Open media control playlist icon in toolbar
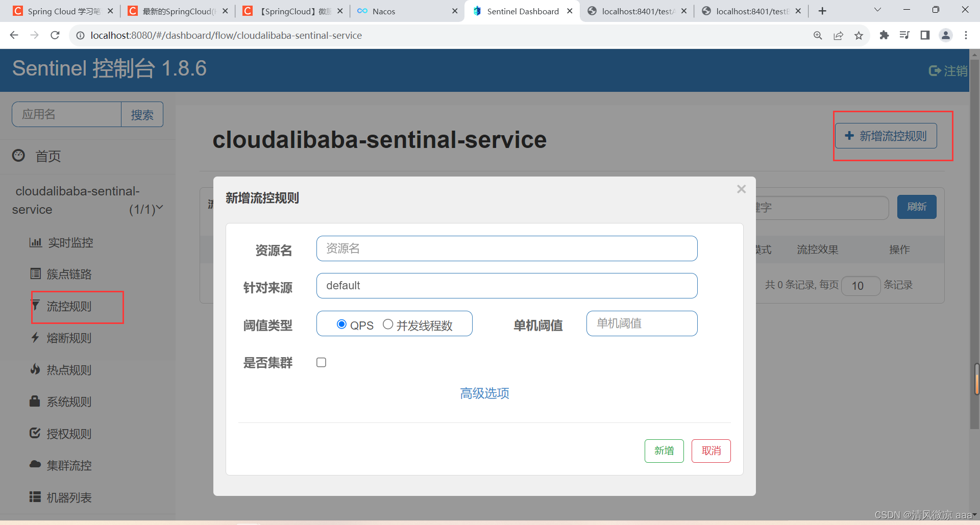 tap(904, 35)
